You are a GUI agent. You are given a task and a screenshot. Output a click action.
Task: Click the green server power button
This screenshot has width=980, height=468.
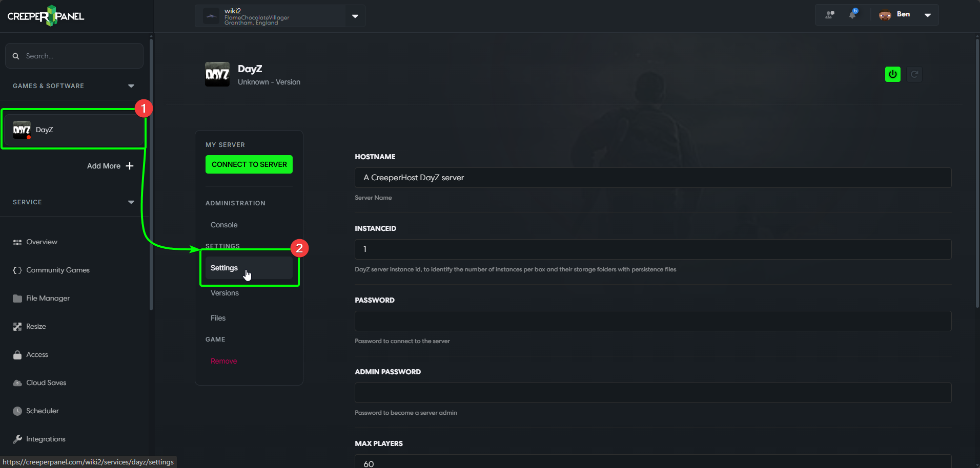click(892, 74)
